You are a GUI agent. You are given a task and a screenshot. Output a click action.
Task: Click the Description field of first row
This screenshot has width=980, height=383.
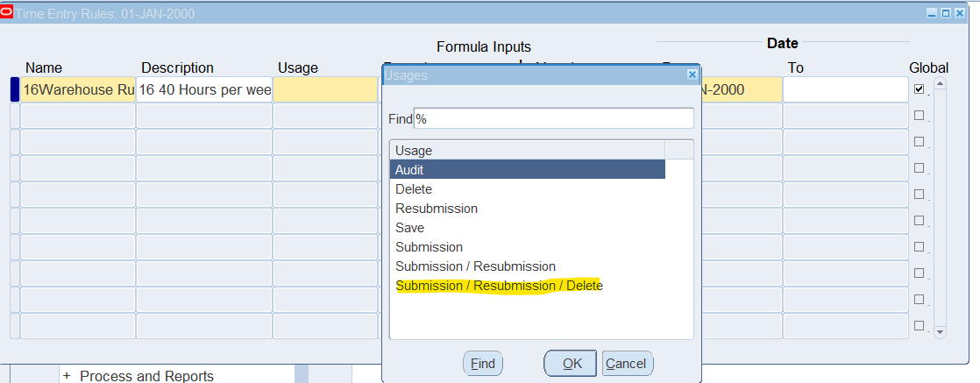(x=204, y=89)
